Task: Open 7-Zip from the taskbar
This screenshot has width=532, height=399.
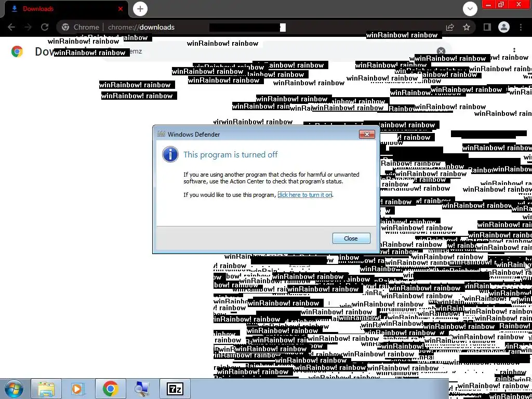Action: click(175, 389)
